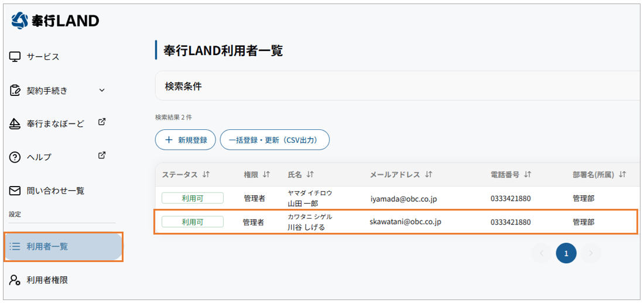Click email iyamada@obc.co.jp

(x=403, y=199)
